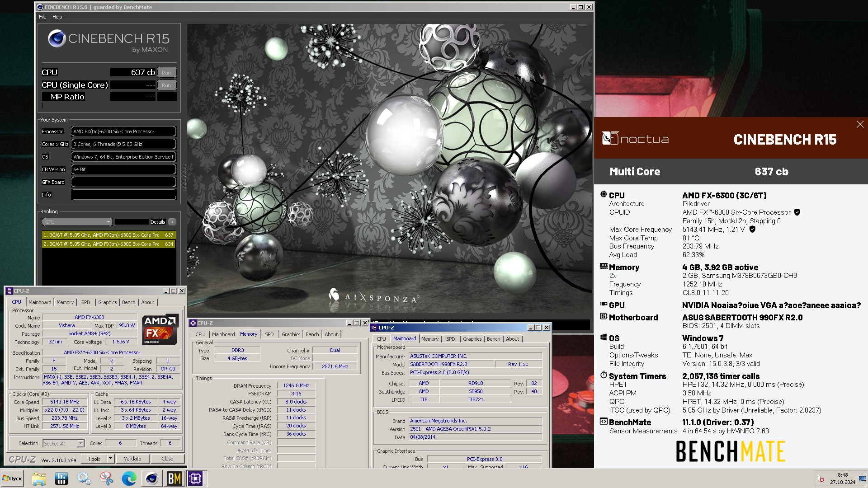Run the multi-core CPU benchmark

tap(166, 73)
